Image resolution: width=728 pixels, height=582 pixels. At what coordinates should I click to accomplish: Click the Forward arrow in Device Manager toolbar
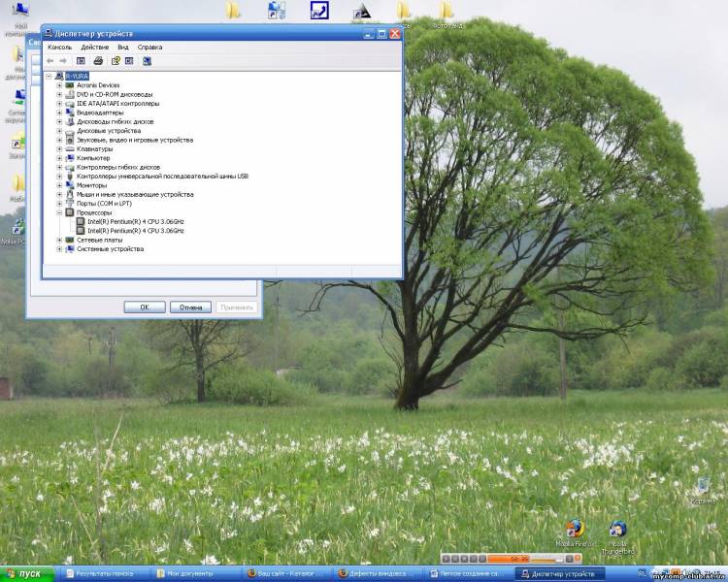pos(63,61)
